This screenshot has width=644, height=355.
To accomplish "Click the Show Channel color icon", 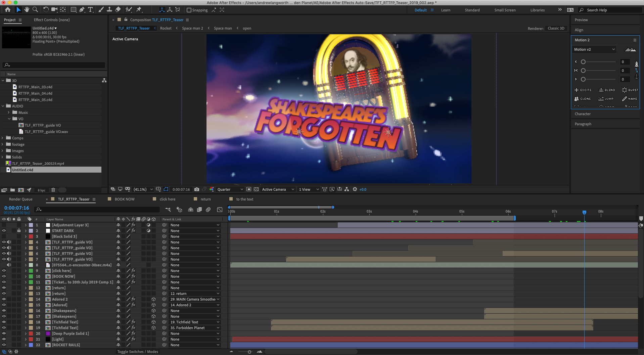I will click(x=212, y=189).
